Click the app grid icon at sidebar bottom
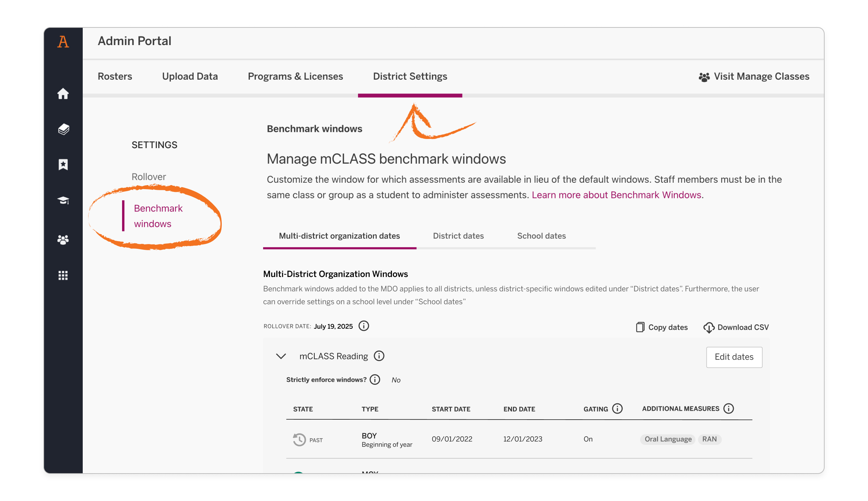868x501 pixels. click(63, 275)
